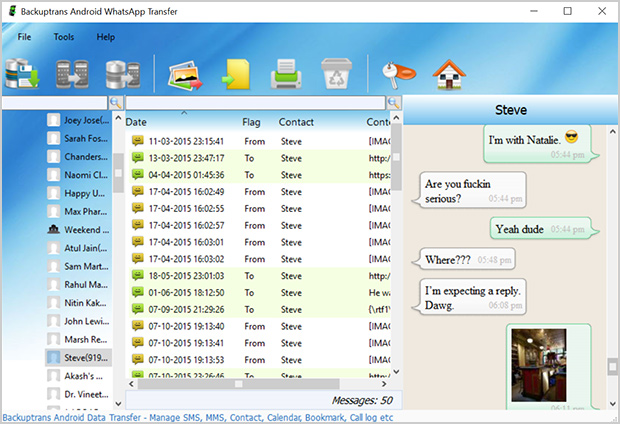The height and width of the screenshot is (424, 620).
Task: Click the transfer between phones toolbar icon
Action: coord(72,74)
